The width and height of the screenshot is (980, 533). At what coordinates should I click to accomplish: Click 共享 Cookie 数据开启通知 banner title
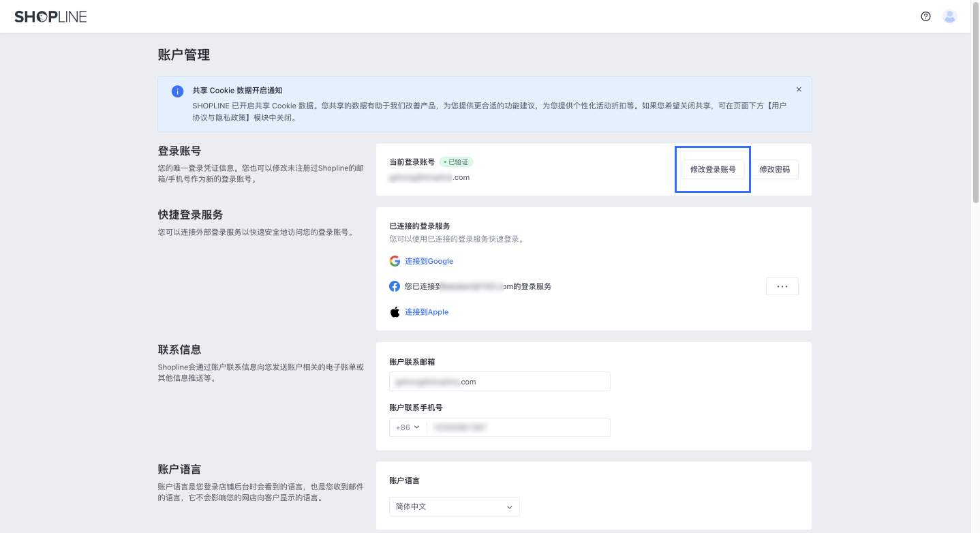pyautogui.click(x=237, y=90)
